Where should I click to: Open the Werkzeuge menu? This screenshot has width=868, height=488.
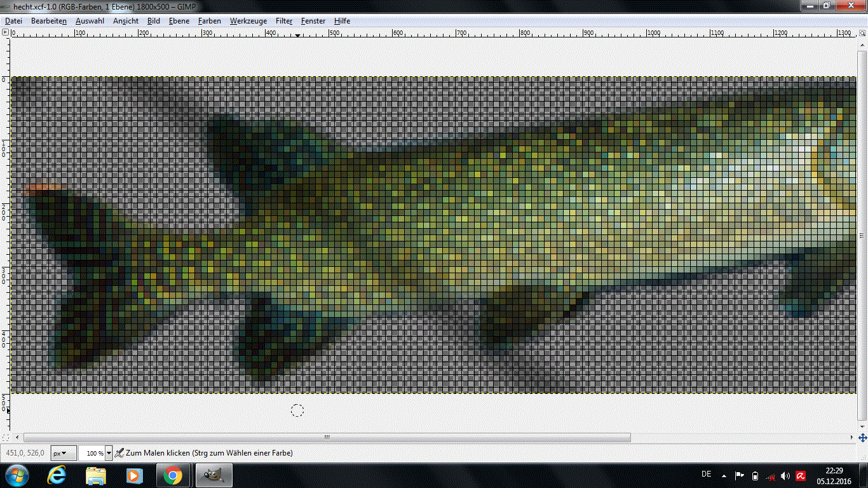click(248, 21)
